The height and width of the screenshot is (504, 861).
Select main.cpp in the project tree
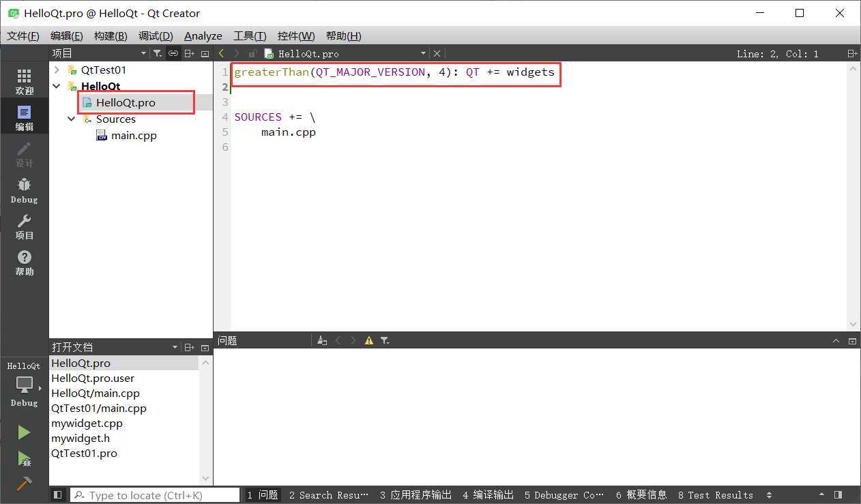pyautogui.click(x=134, y=135)
